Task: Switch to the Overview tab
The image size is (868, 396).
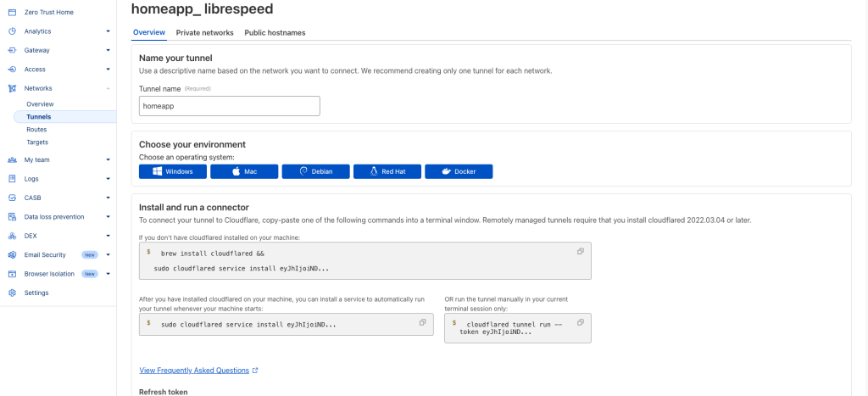Action: click(149, 33)
